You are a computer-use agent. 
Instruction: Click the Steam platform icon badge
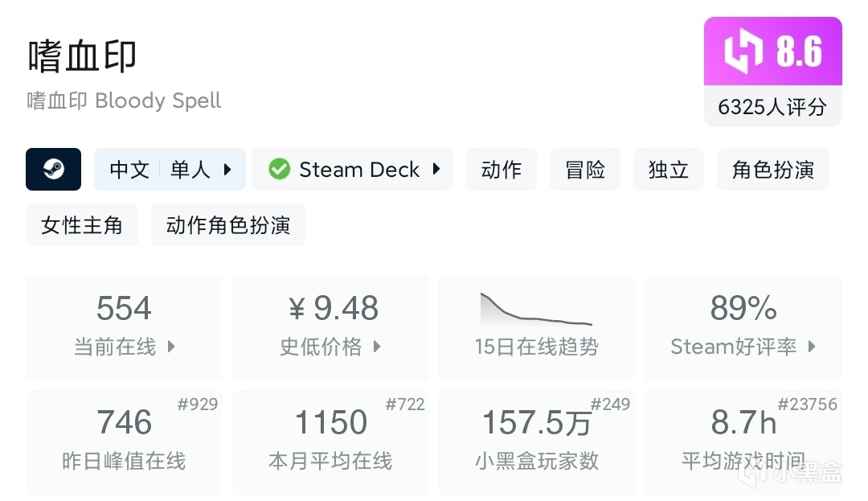[x=53, y=170]
